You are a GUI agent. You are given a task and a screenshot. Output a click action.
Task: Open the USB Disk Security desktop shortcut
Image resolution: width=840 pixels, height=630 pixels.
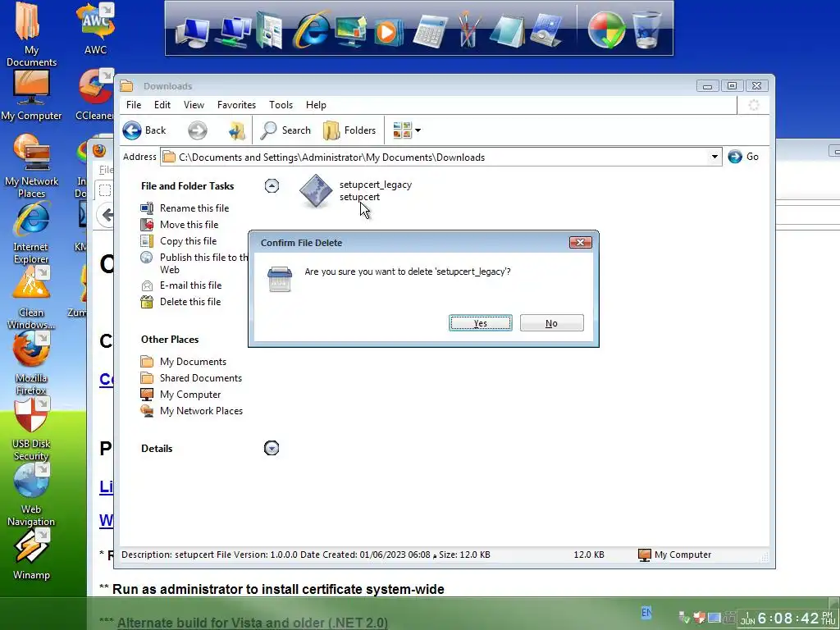point(31,430)
